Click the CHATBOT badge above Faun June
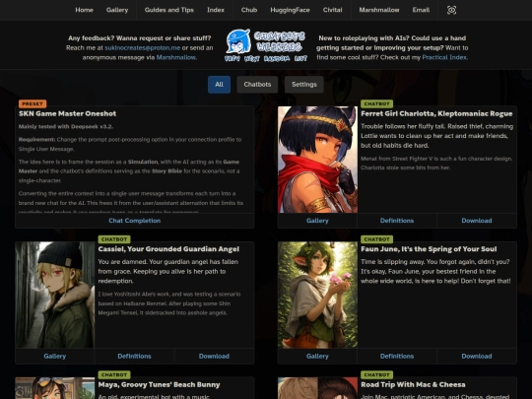This screenshot has width=532, height=399. [376, 239]
